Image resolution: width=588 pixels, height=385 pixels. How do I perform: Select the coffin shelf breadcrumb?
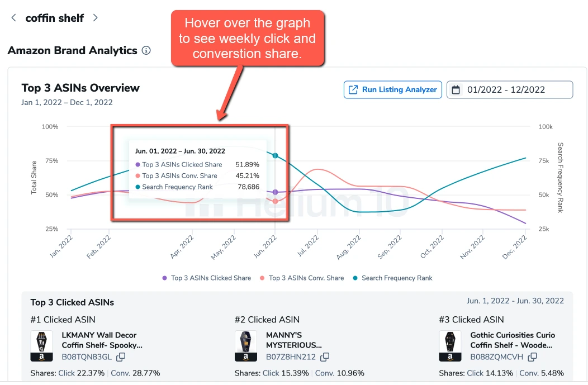[54, 17]
